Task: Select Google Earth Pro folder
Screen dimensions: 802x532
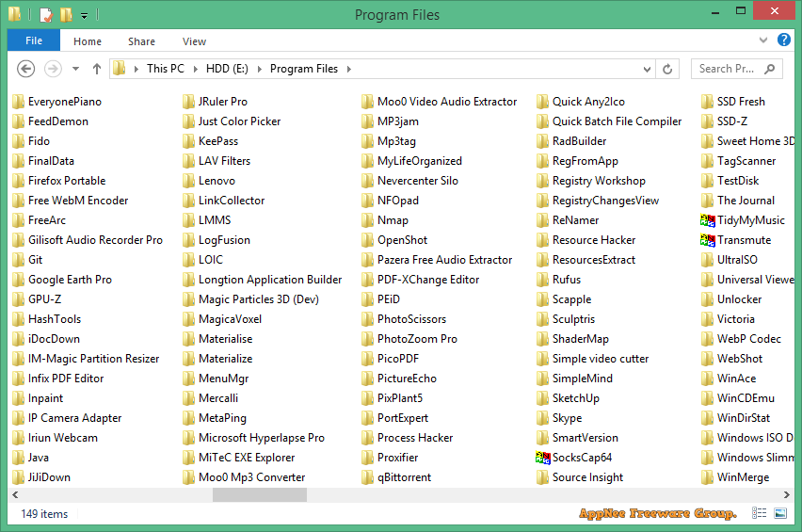Action: [x=62, y=280]
